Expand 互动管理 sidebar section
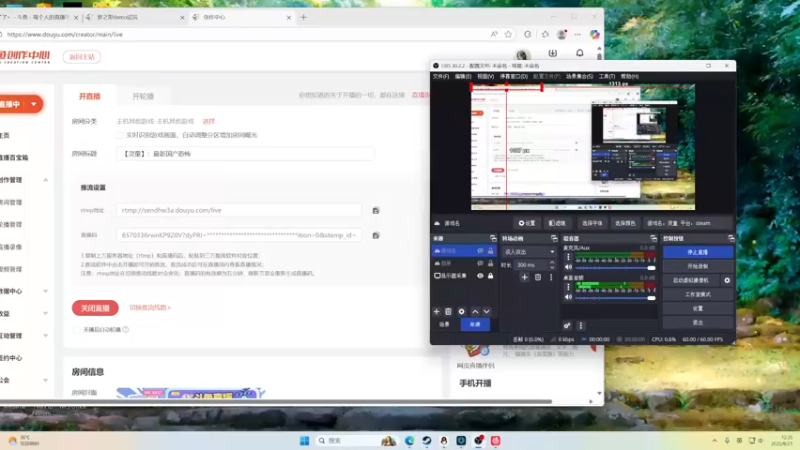This screenshot has height=450, width=800. point(45,336)
